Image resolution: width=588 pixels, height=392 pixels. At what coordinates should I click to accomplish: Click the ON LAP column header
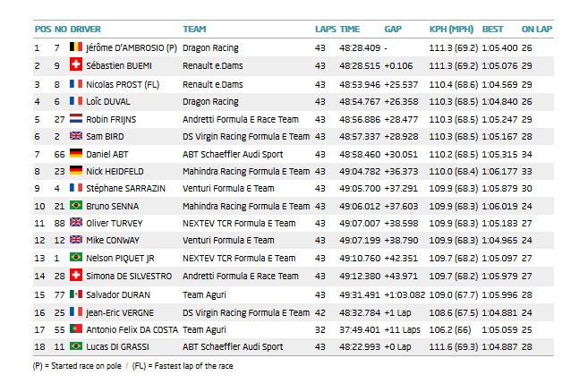coord(537,30)
